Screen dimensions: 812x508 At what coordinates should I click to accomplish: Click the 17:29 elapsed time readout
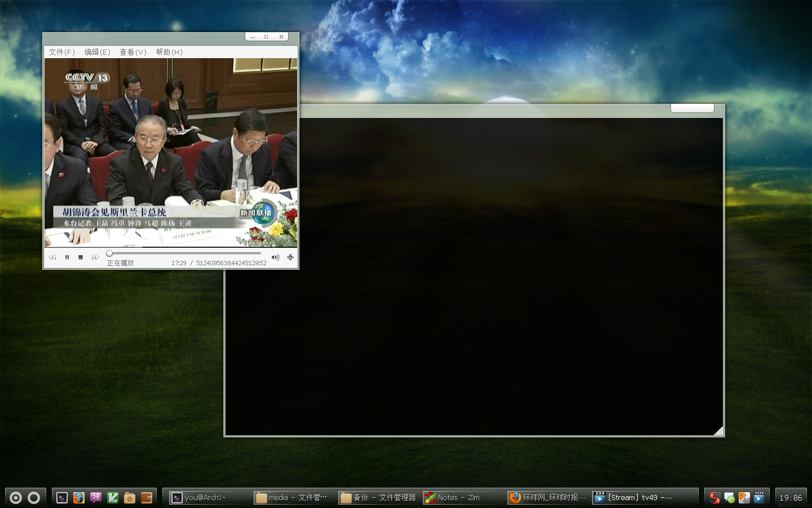[179, 263]
